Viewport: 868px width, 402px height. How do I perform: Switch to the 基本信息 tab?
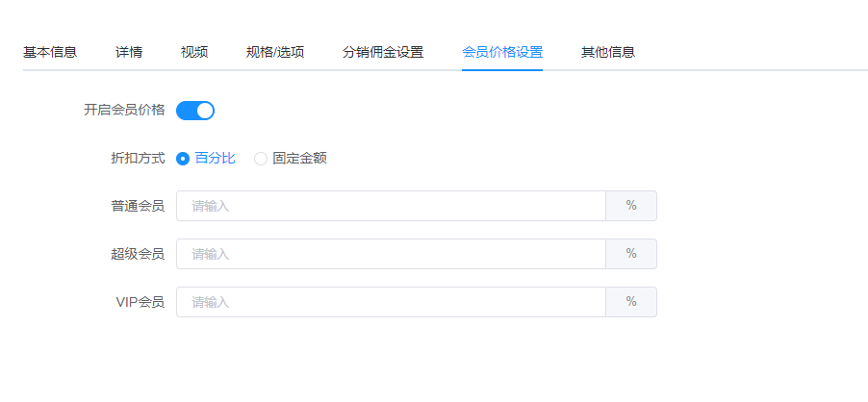pyautogui.click(x=50, y=53)
